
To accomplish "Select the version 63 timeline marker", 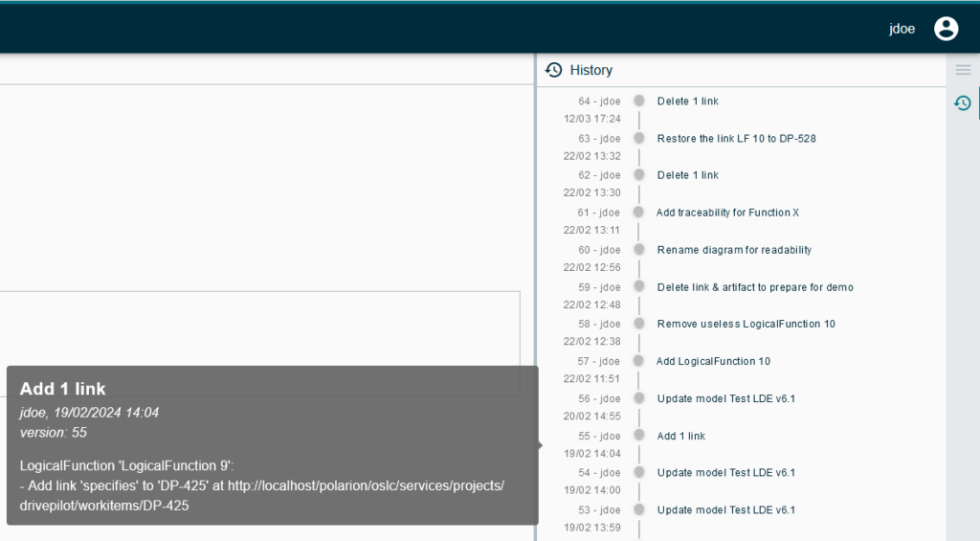I will pyautogui.click(x=638, y=138).
